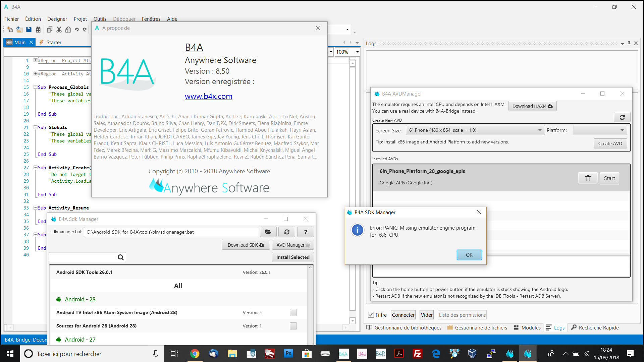
Task: Click the Redo arrow toolbar icon
Action: pyautogui.click(x=85, y=29)
